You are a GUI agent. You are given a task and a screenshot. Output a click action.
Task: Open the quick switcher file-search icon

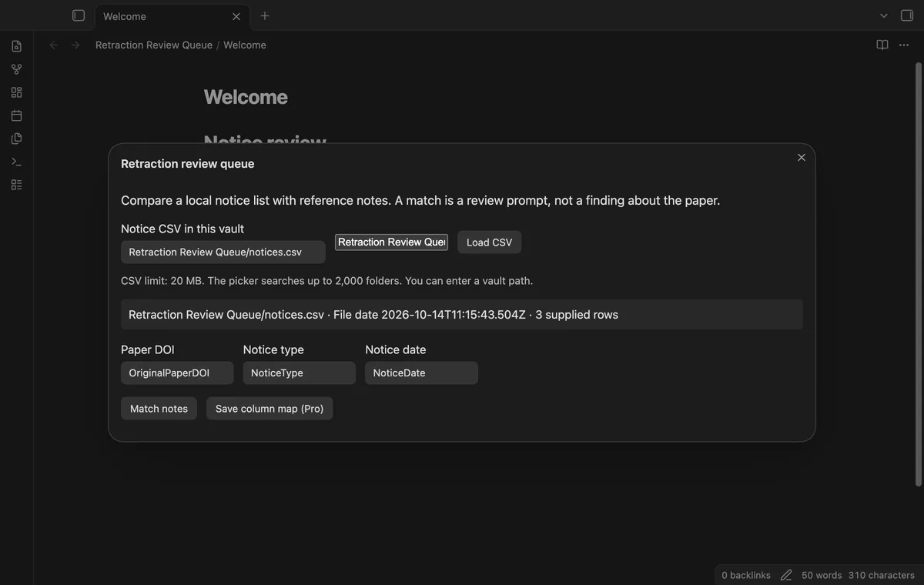16,46
